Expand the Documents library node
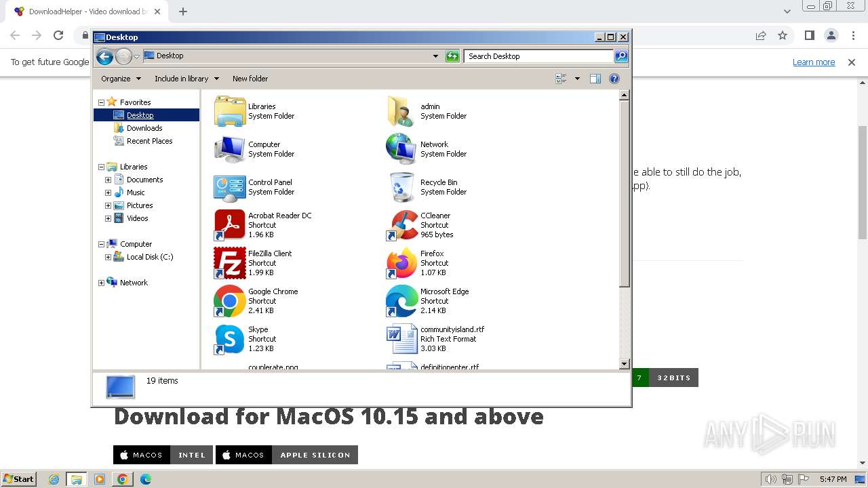The image size is (868, 488). click(108, 180)
